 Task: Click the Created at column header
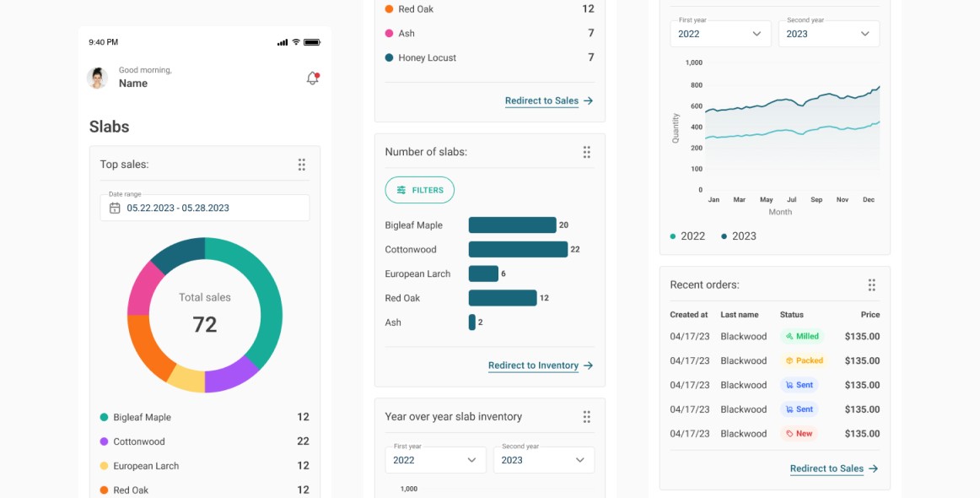click(x=689, y=315)
